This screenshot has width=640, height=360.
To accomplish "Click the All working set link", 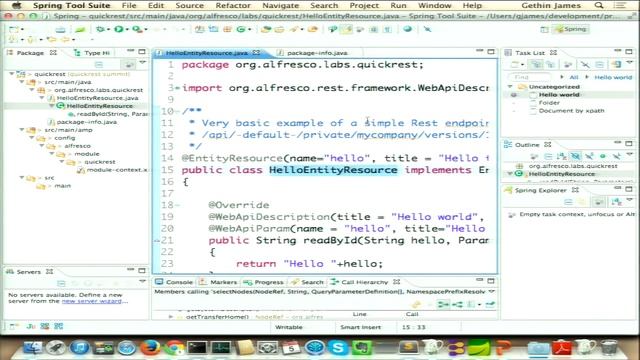I will [574, 77].
